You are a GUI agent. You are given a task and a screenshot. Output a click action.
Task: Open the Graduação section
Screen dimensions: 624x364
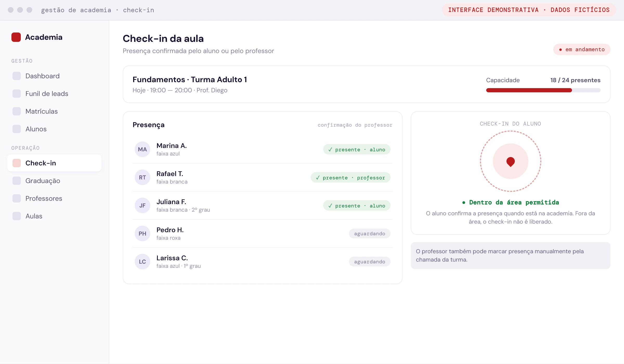pos(54,181)
